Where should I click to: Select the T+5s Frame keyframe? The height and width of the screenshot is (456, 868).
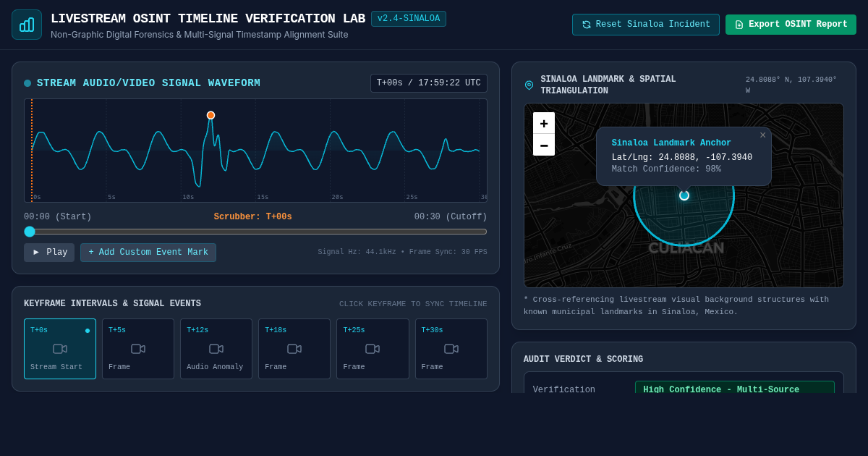[138, 349]
